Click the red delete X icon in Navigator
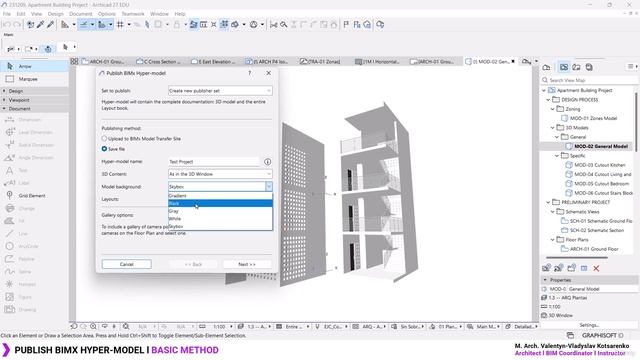 (x=596, y=268)
